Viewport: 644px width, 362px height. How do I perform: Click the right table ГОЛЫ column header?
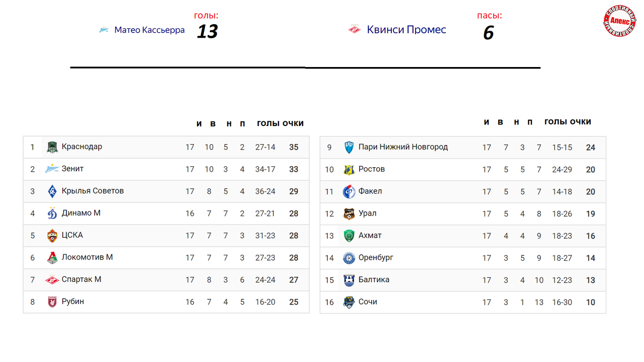555,122
